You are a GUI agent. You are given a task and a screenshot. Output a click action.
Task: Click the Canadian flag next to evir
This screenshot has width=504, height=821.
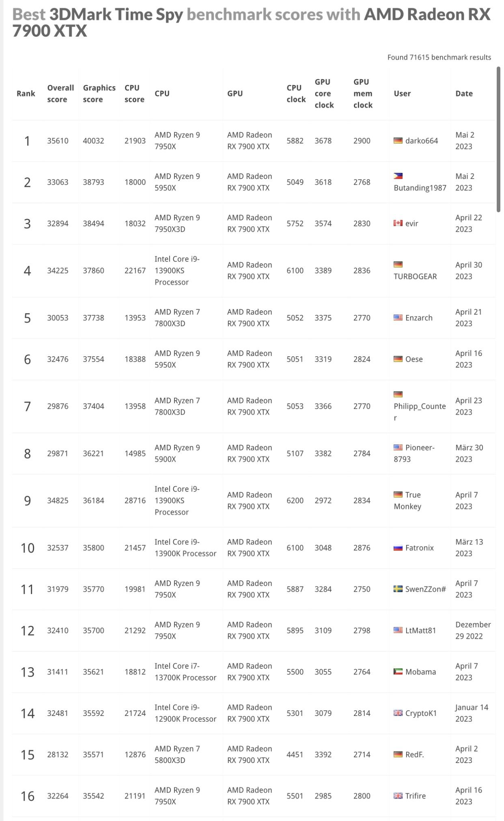point(398,223)
